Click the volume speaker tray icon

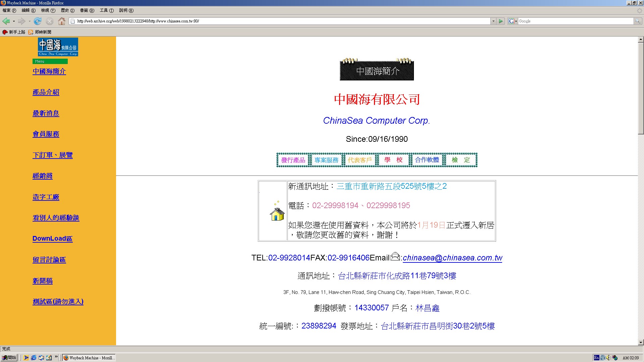tap(608, 358)
